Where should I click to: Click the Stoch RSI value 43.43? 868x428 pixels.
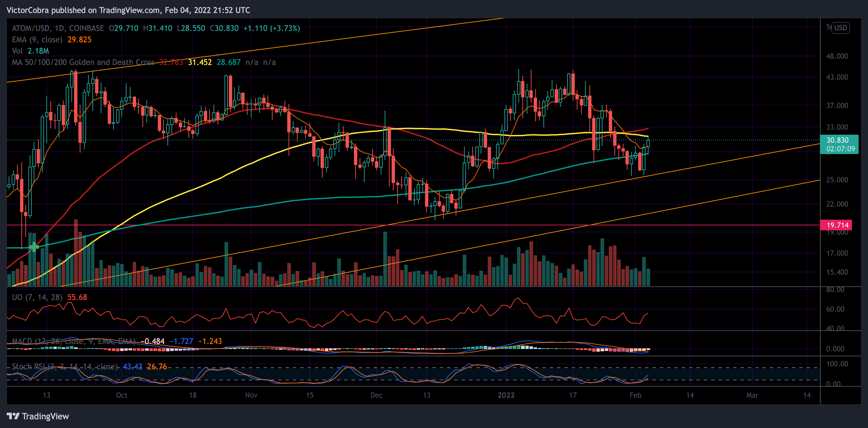(132, 367)
